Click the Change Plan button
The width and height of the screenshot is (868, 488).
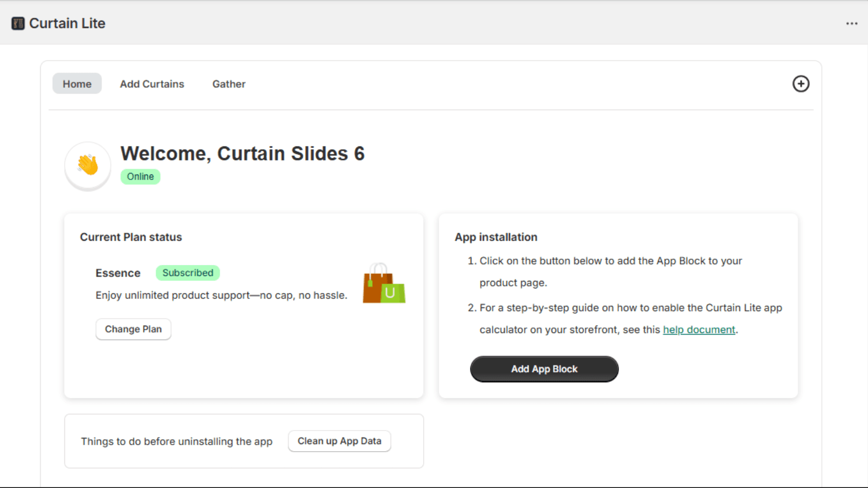click(x=133, y=329)
